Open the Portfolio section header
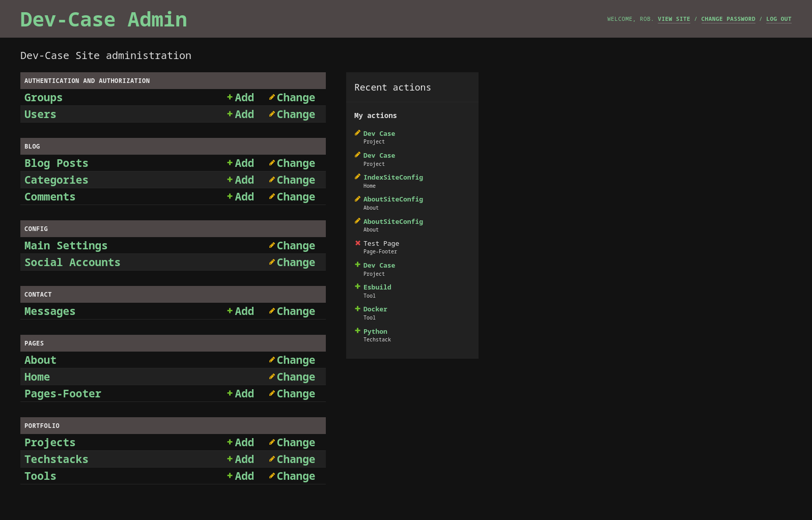The image size is (812, 520). (x=42, y=426)
